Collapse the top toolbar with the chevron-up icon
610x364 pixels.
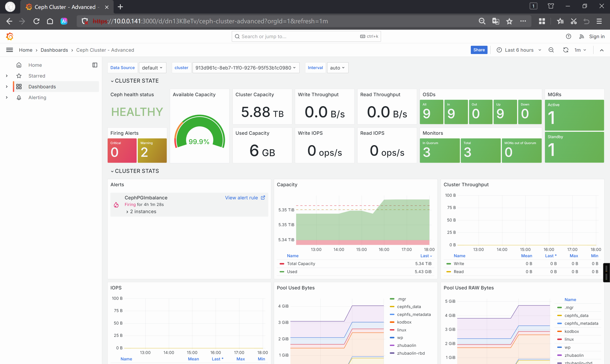click(x=601, y=50)
